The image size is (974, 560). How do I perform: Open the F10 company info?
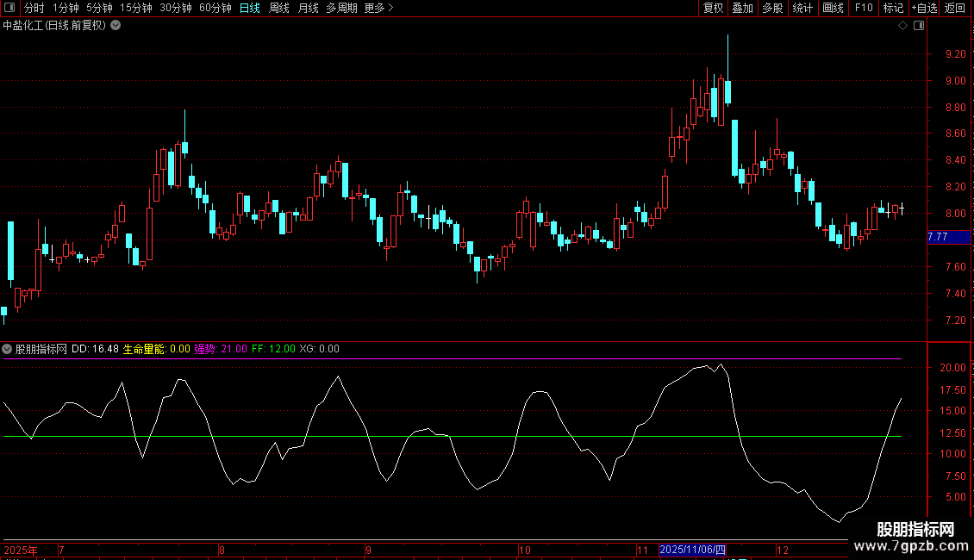(864, 8)
